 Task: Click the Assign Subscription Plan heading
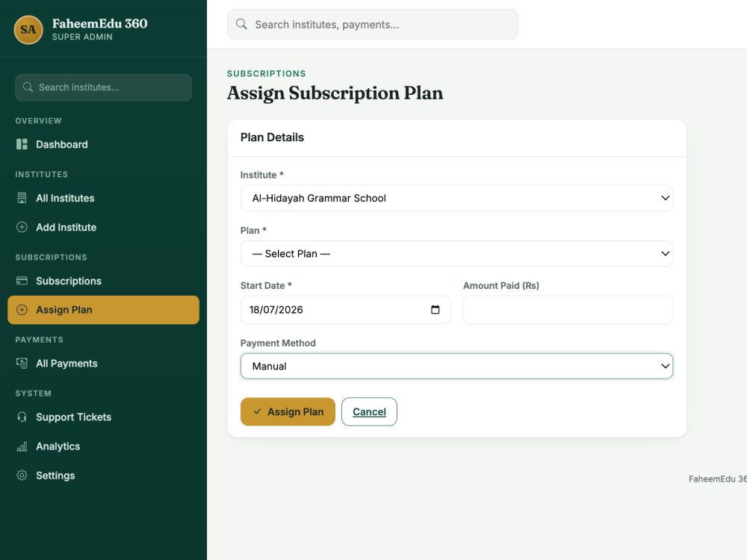click(335, 93)
